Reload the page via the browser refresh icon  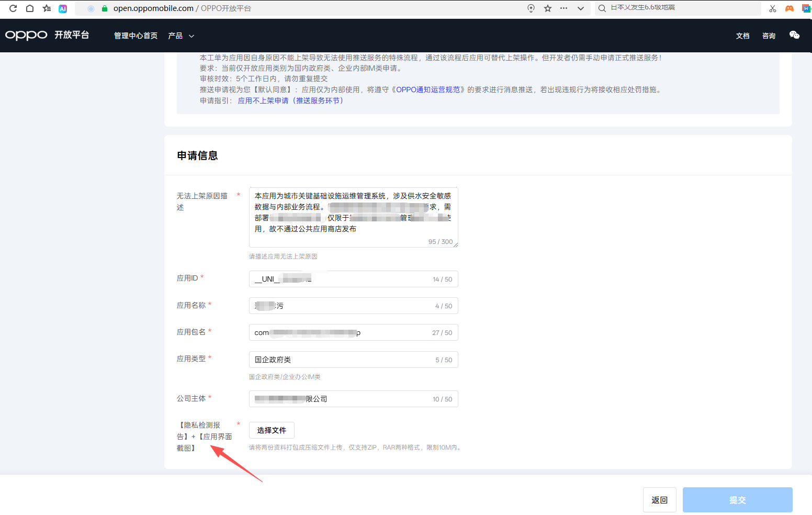[x=13, y=8]
